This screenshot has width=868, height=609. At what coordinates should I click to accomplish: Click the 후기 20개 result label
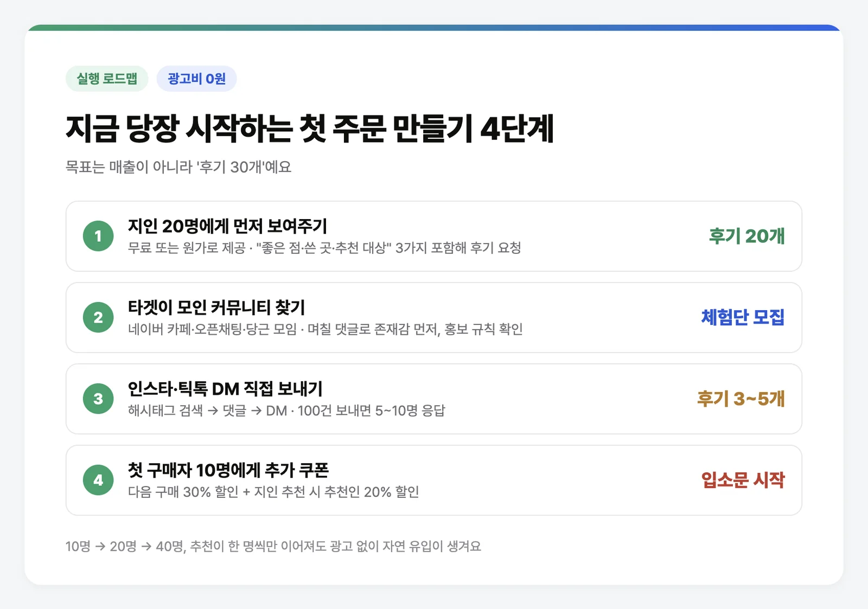(x=746, y=236)
